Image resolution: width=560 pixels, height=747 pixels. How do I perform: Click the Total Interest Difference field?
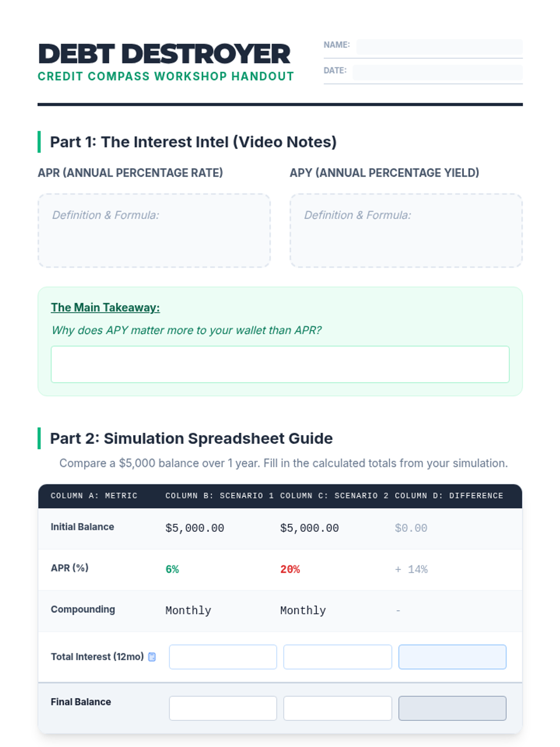452,657
